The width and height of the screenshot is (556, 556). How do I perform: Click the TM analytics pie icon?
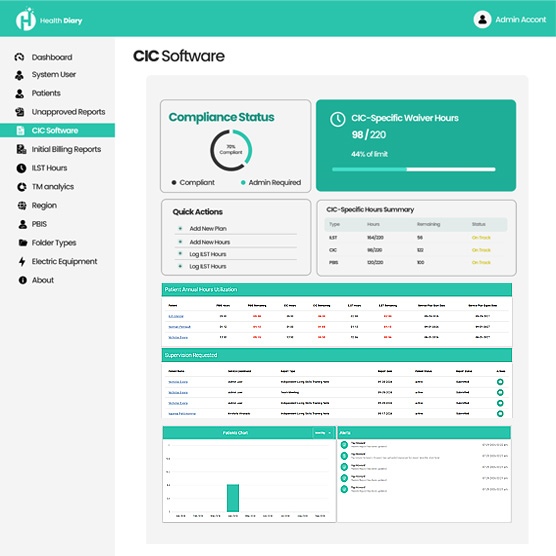tap(22, 187)
